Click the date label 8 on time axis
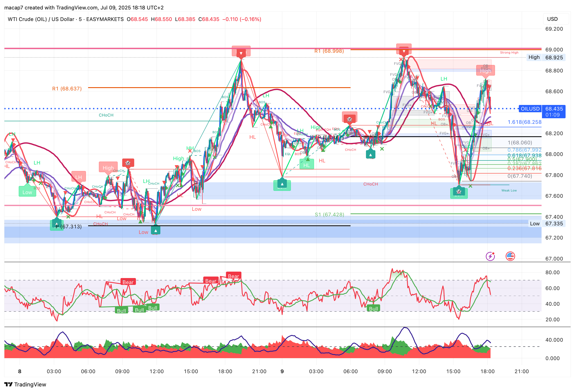The height and width of the screenshot is (392, 575). click(20, 371)
